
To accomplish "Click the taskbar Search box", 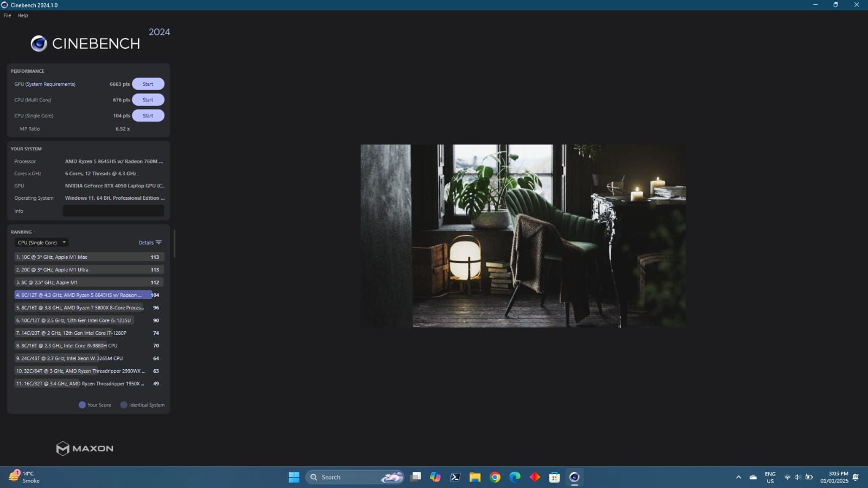I will [355, 477].
